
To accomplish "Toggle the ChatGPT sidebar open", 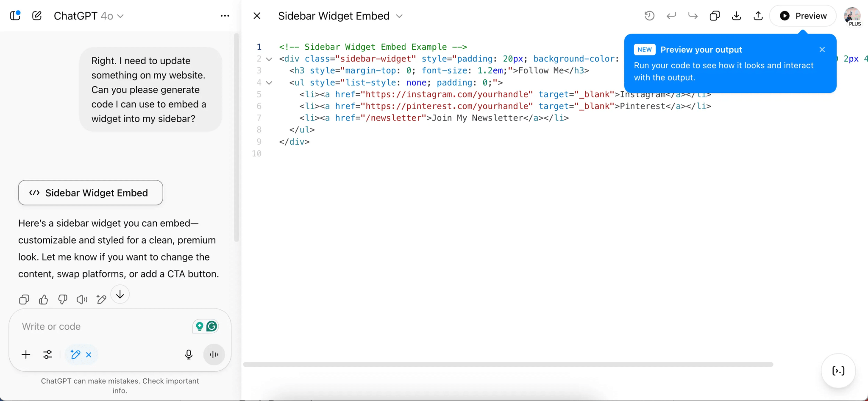I will click(x=15, y=15).
